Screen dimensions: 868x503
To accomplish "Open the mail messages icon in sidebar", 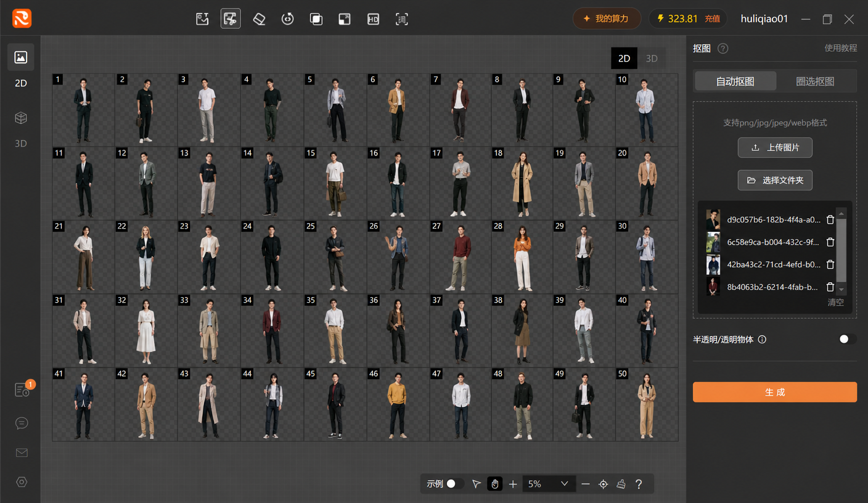I will [22, 452].
